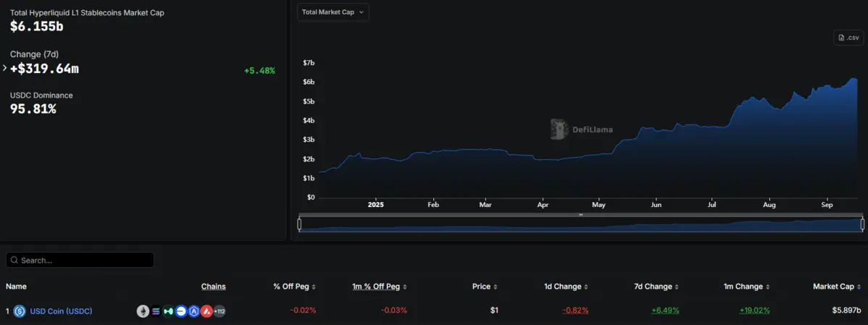The width and height of the screenshot is (868, 325).
Task: Click the Arbitrum chain icon in the USDC row
Action: click(193, 311)
